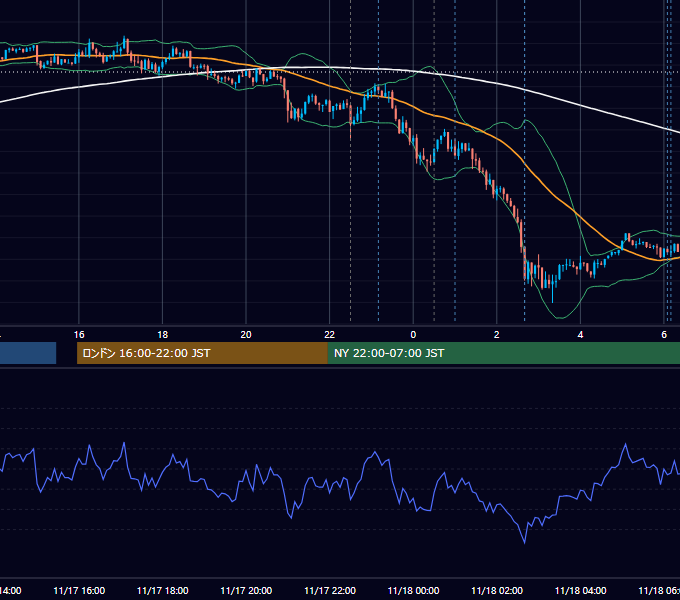Click the 11/18 02:00 date label
This screenshot has height=600, width=680.
point(497,590)
